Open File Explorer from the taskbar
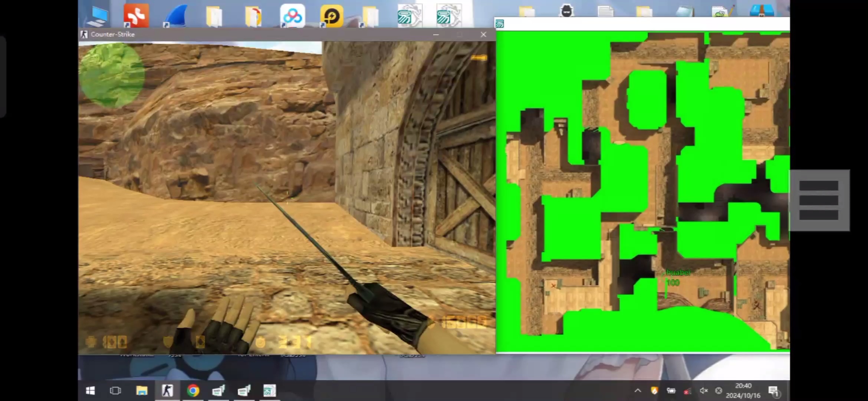 click(x=142, y=391)
